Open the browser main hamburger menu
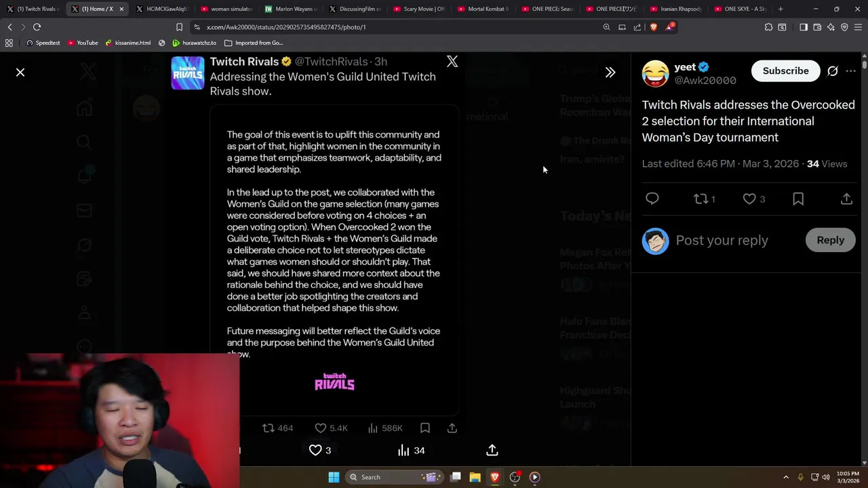This screenshot has height=488, width=868. pyautogui.click(x=858, y=27)
